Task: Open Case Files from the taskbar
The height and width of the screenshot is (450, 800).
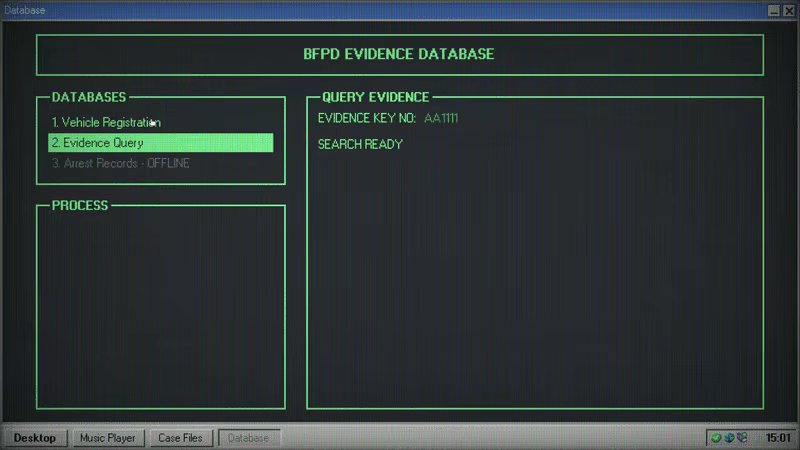Action: point(180,438)
